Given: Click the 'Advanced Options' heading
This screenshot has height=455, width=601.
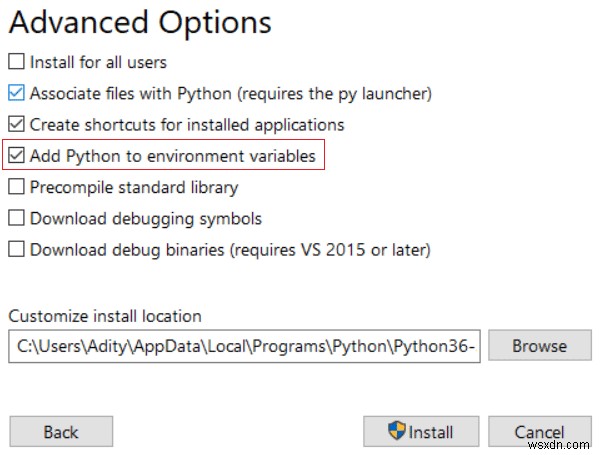Looking at the screenshot, I should pyautogui.click(x=140, y=21).
